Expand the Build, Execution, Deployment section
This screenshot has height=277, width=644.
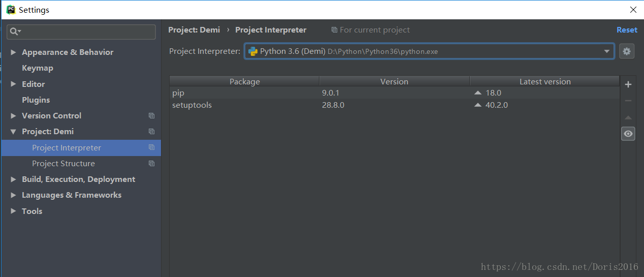(13, 179)
